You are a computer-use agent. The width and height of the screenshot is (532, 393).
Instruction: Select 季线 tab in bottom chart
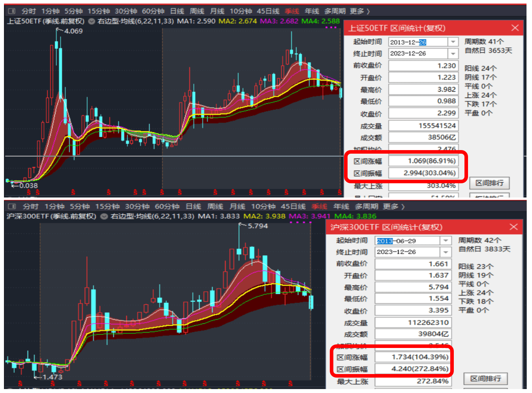click(x=319, y=206)
